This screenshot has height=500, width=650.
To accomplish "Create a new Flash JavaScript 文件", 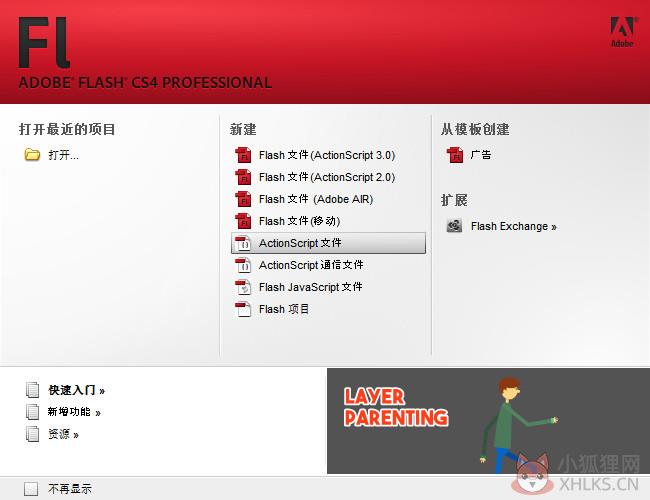I will point(310,287).
